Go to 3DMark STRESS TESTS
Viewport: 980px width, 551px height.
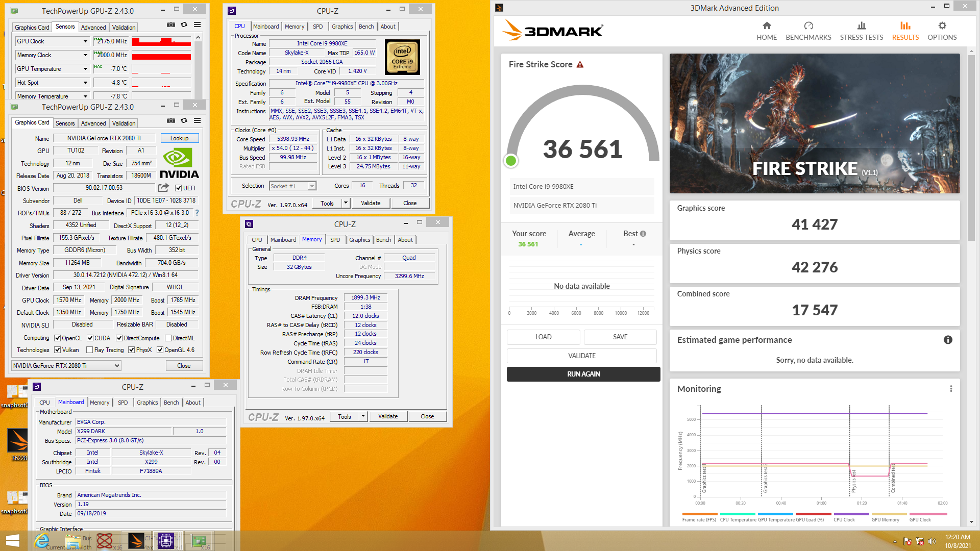pos(862,31)
